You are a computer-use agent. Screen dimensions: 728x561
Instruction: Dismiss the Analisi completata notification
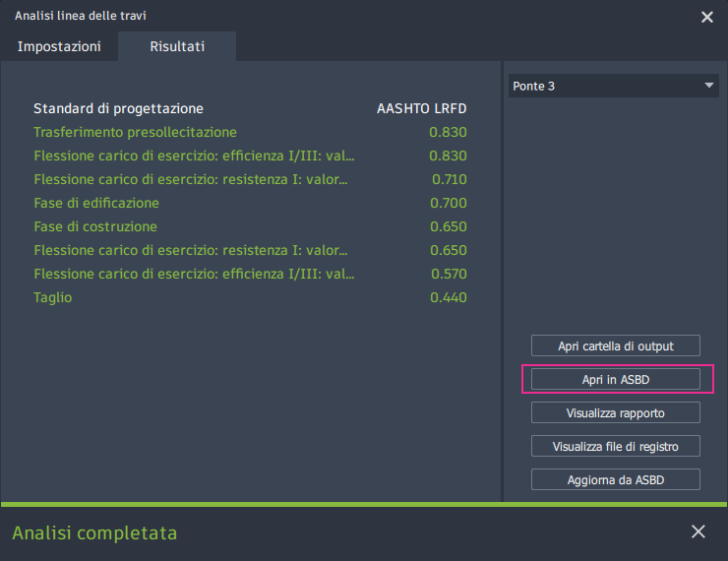pos(698,531)
